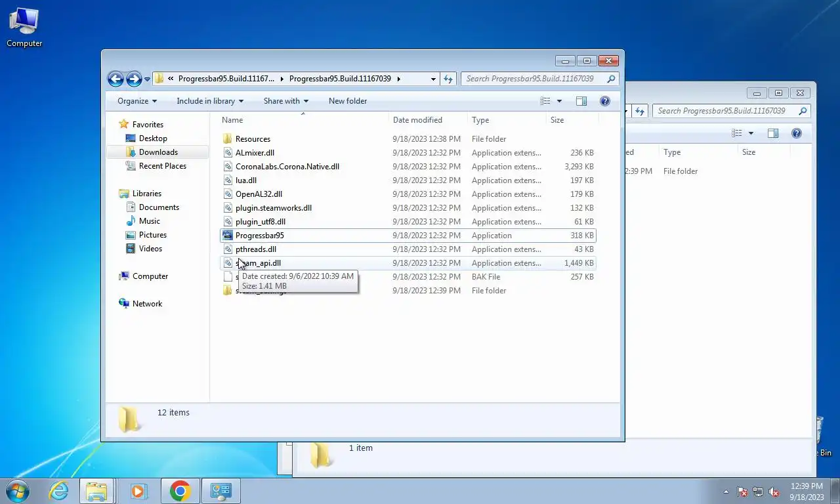This screenshot has width=840, height=504.
Task: Open view dropdown in background Explorer window
Action: coord(751,133)
